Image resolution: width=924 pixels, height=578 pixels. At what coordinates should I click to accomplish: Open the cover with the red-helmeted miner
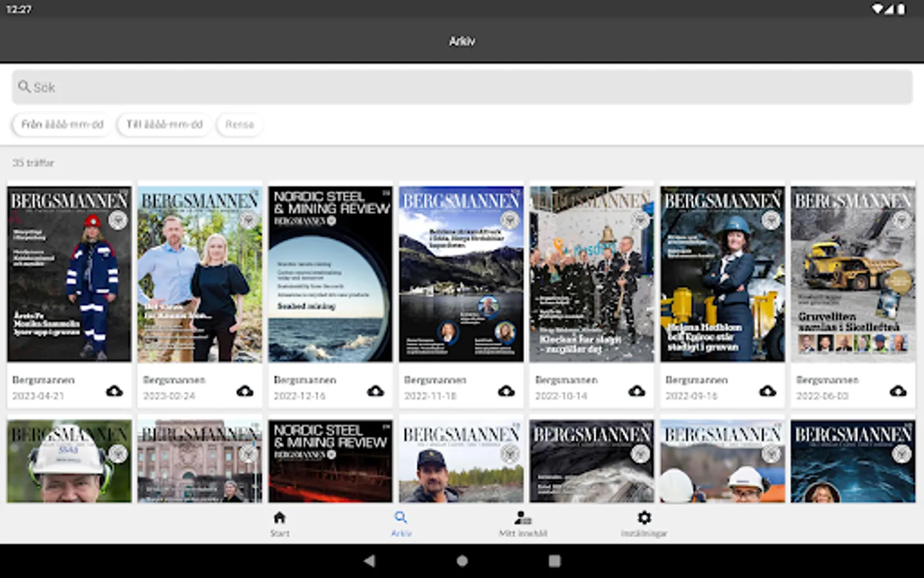click(x=69, y=274)
